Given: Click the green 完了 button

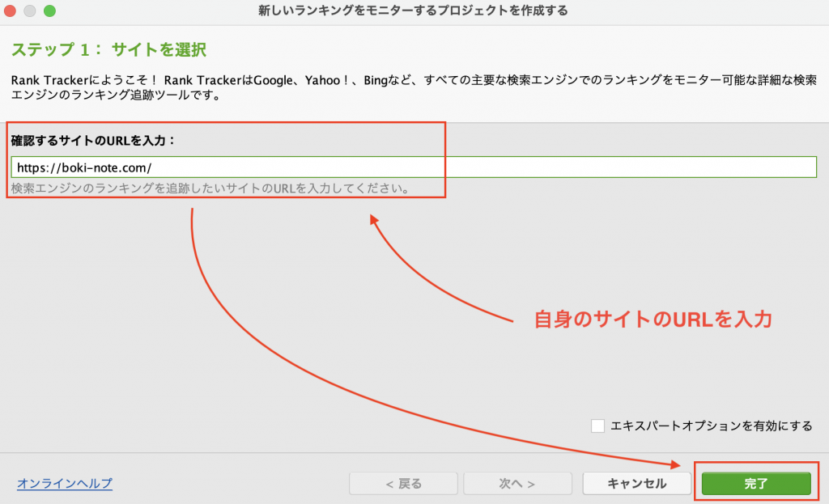Looking at the screenshot, I should coord(756,484).
